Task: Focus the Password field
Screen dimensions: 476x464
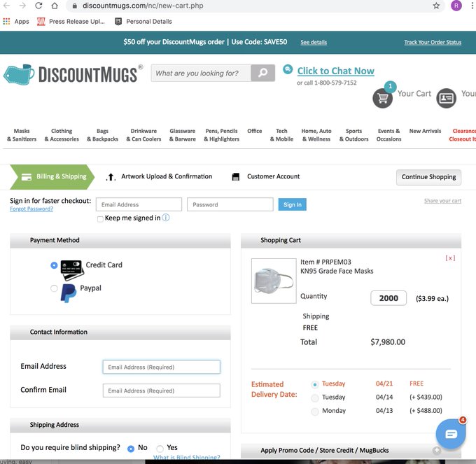Action: click(x=230, y=204)
